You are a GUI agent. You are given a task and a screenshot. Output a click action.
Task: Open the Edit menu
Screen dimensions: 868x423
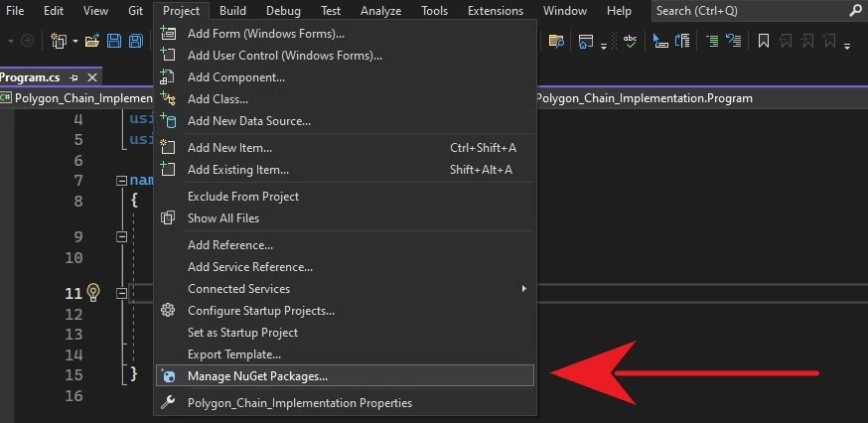click(54, 11)
